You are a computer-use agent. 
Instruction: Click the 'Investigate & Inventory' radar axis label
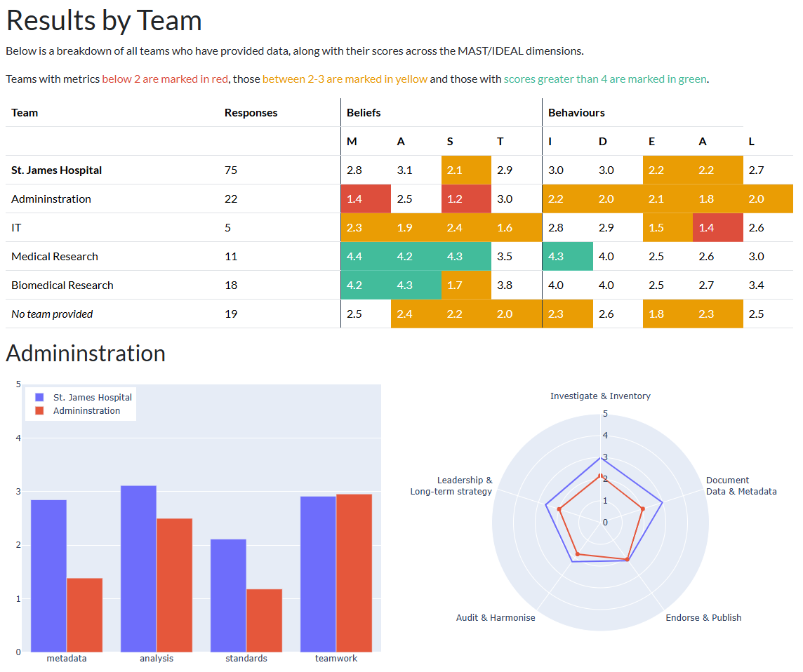point(600,396)
